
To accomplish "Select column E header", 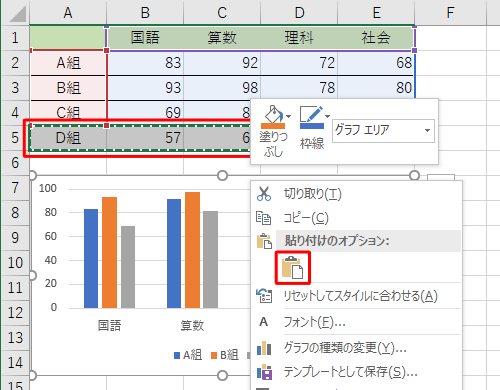I will [376, 13].
